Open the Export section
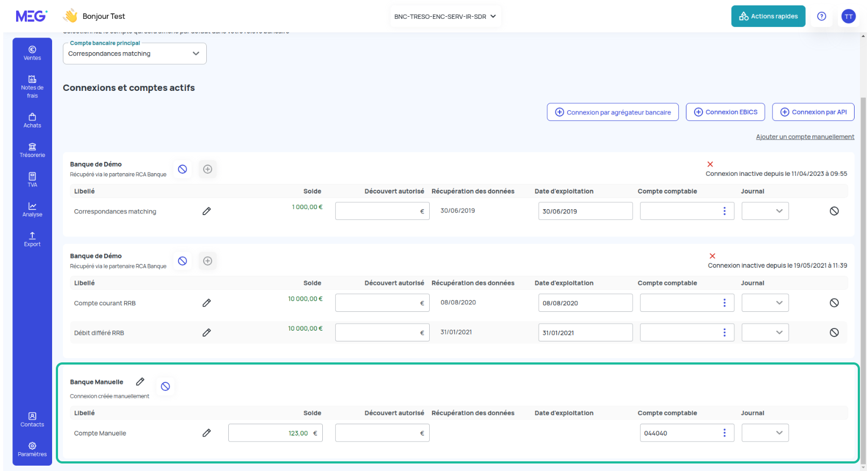 pos(32,239)
